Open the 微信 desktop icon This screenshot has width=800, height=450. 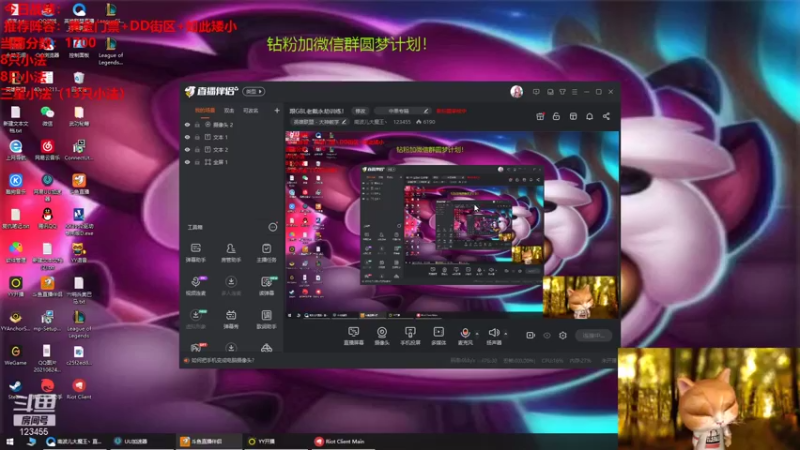(x=47, y=116)
